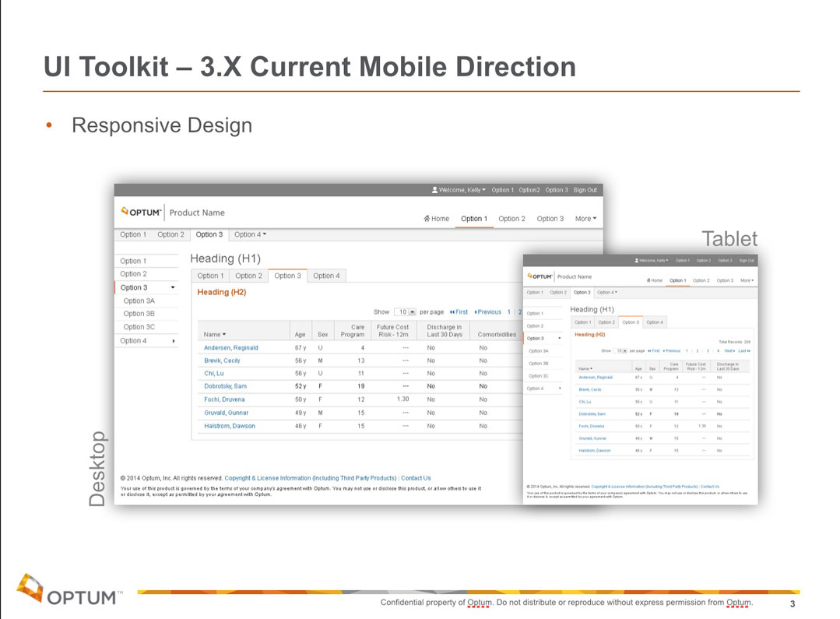Viewport: 840px width, 619px height.
Task: Sort by Name column in desktop table
Action: 214,334
